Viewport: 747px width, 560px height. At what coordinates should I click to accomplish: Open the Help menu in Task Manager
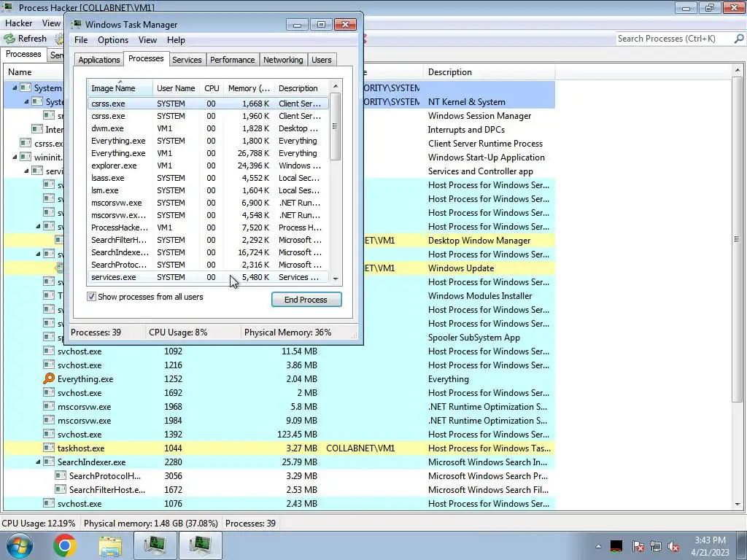pyautogui.click(x=176, y=40)
